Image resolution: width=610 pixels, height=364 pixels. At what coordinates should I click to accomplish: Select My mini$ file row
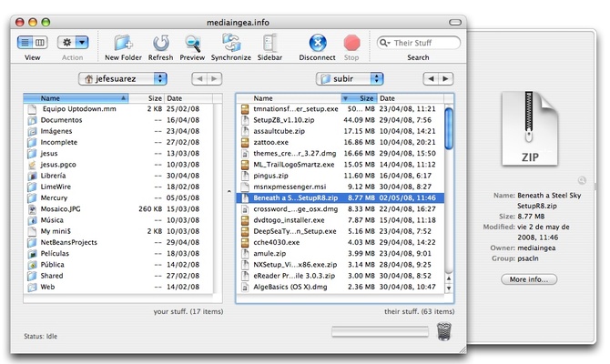pos(118,231)
